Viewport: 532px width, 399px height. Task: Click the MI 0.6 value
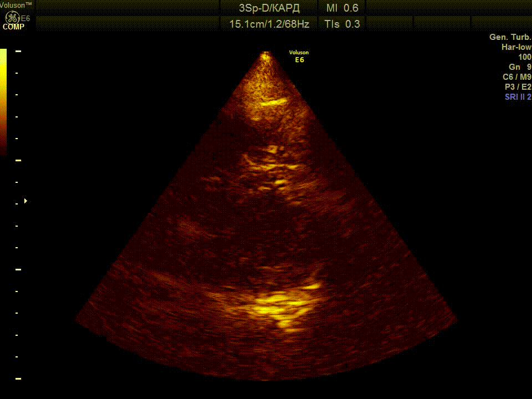pyautogui.click(x=342, y=8)
